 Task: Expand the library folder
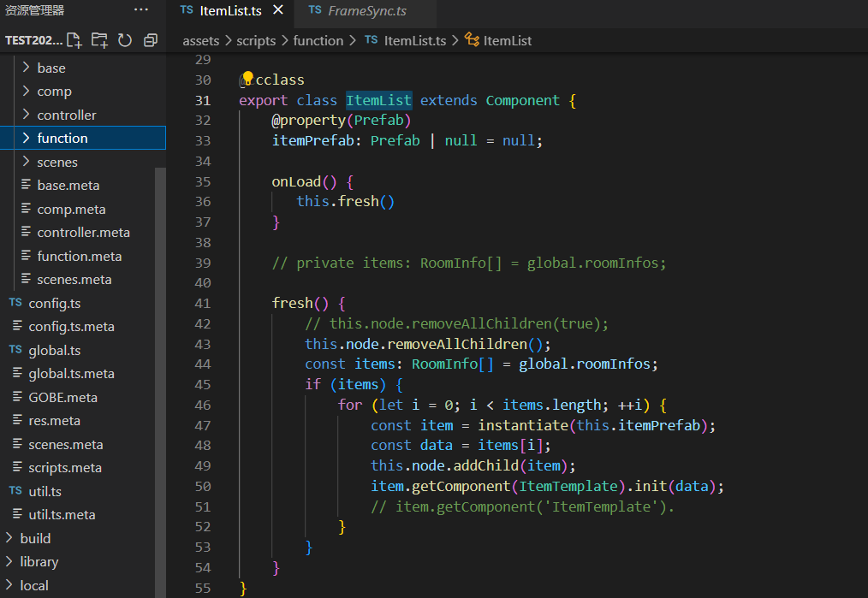click(39, 561)
